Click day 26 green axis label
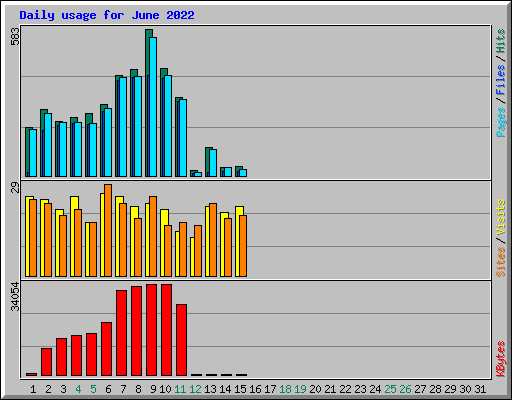This screenshot has height=400, width=512. tap(405, 389)
